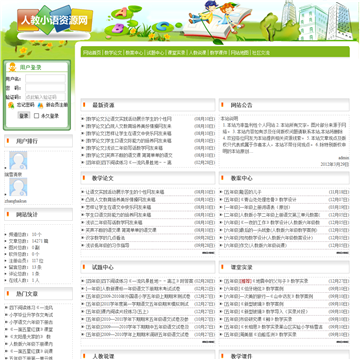Viewport: 360px width, 360px height.
Task: Open the 教案中心 section header in content
Action: point(242,178)
